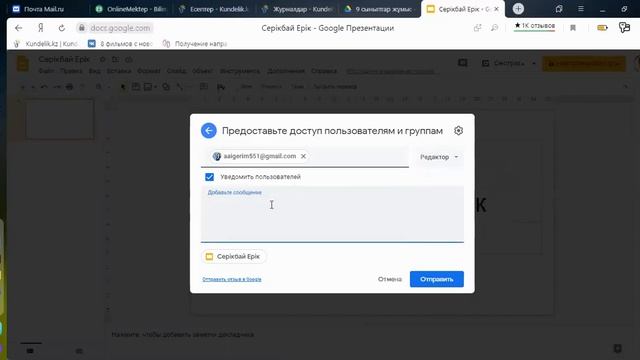Open the Файл menu
This screenshot has width=640, height=360.
46,71
